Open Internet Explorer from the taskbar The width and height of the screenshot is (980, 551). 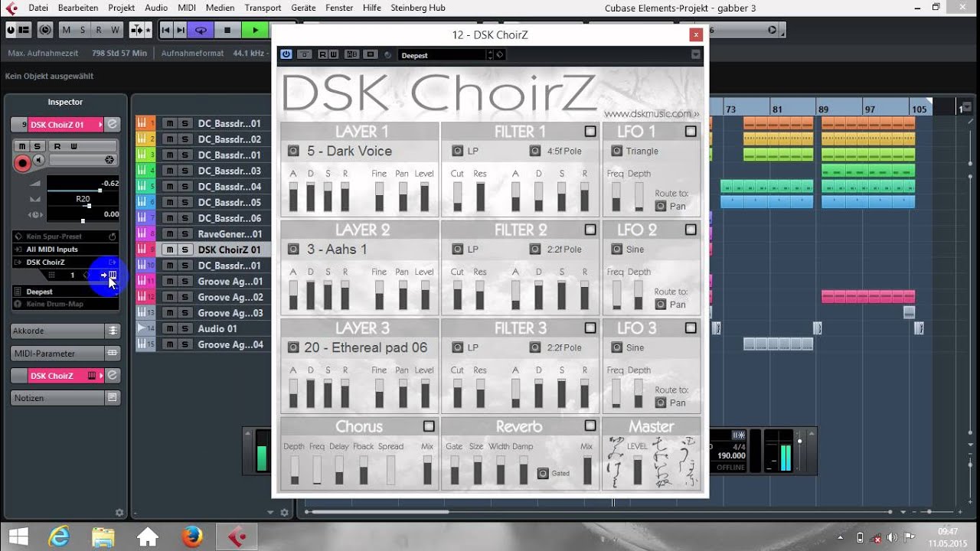[59, 537]
